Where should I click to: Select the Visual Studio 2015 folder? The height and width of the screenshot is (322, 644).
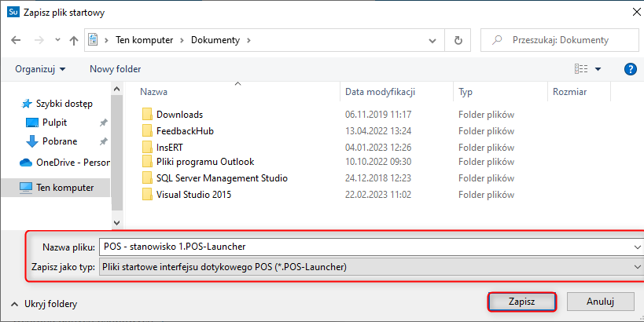click(x=194, y=195)
